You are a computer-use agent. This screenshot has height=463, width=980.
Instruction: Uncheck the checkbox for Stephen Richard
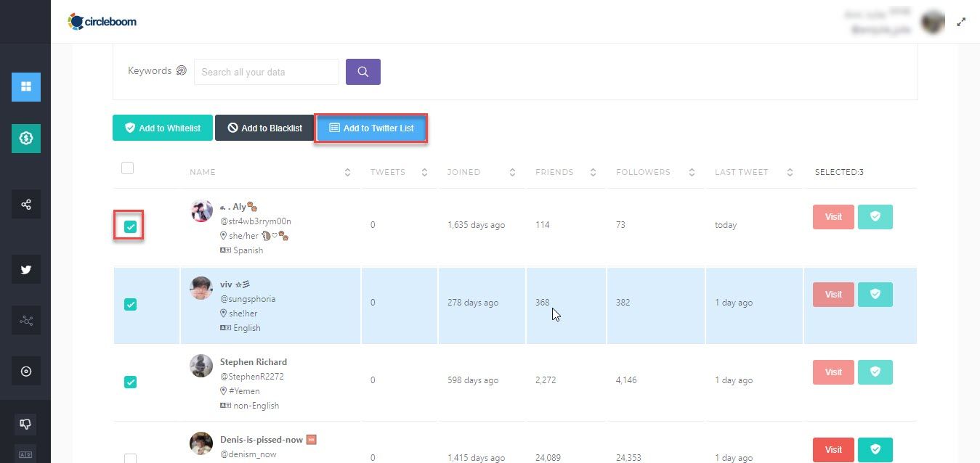tap(130, 382)
